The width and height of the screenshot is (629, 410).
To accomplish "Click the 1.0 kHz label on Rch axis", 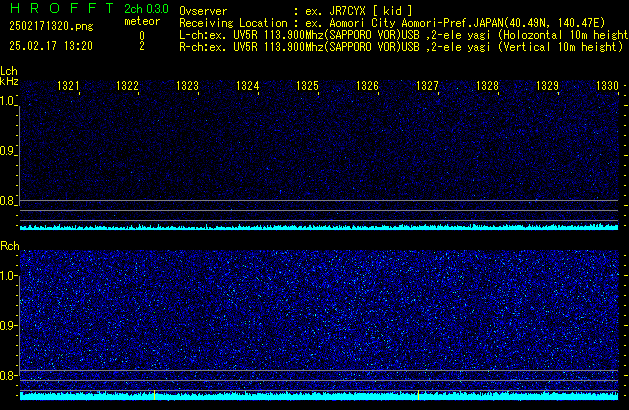I will pos(7,276).
